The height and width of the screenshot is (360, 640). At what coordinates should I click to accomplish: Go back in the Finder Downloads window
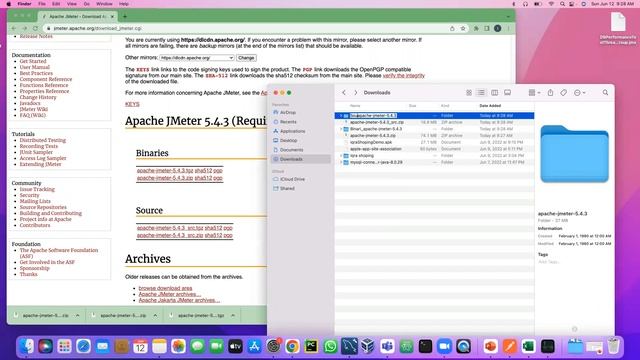coord(344,93)
